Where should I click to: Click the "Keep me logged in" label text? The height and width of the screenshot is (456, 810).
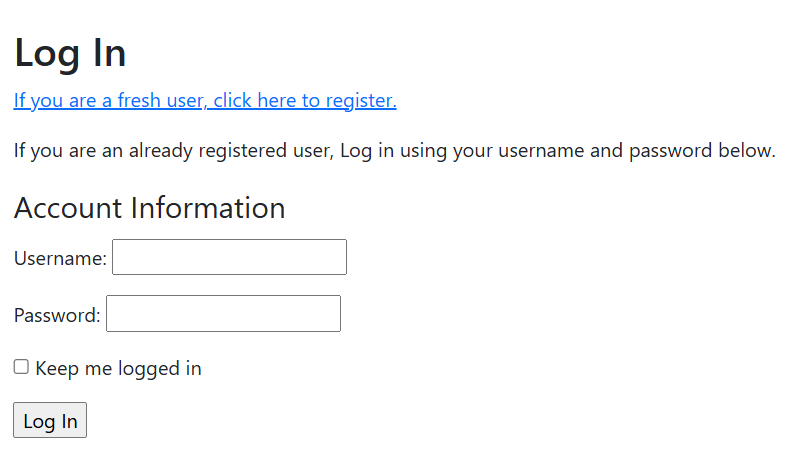118,368
